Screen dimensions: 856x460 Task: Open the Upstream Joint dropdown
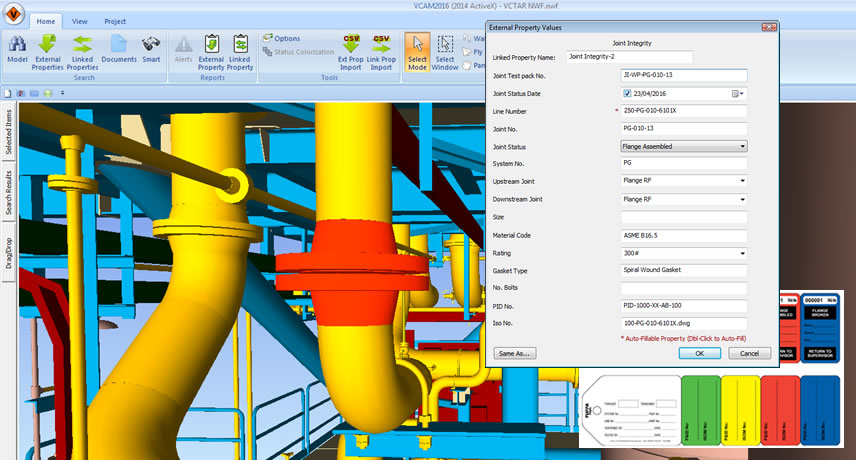742,181
